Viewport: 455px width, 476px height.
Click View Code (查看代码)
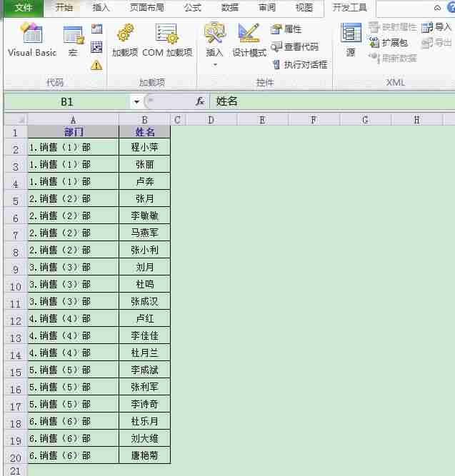(294, 47)
